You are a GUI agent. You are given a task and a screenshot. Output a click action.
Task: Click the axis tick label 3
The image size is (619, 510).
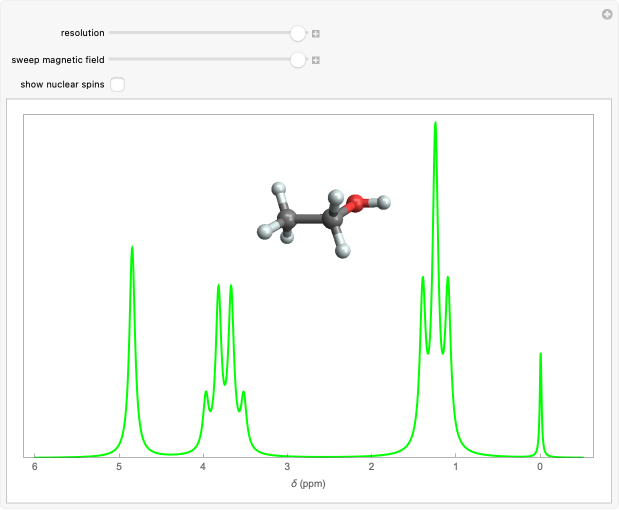(x=287, y=467)
